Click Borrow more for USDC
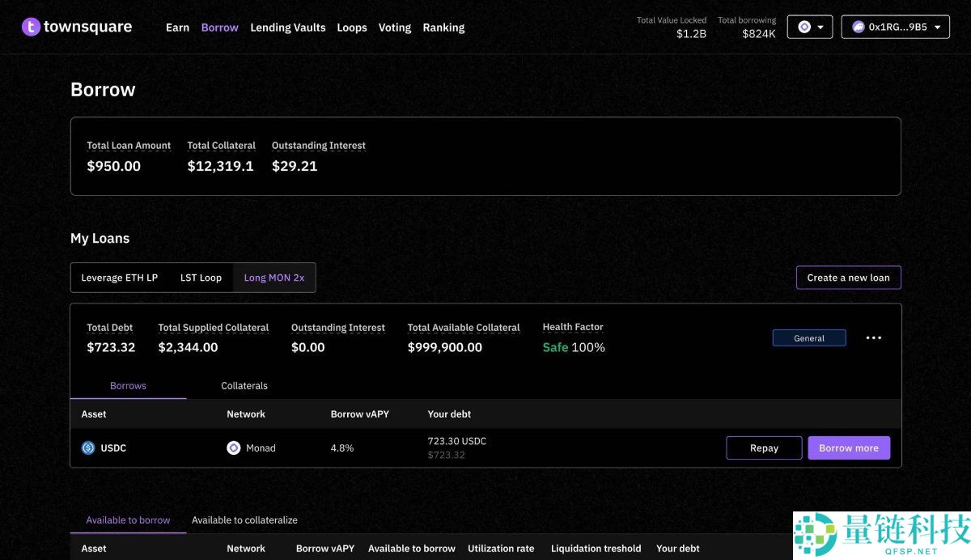This screenshot has height=560, width=971. tap(848, 448)
